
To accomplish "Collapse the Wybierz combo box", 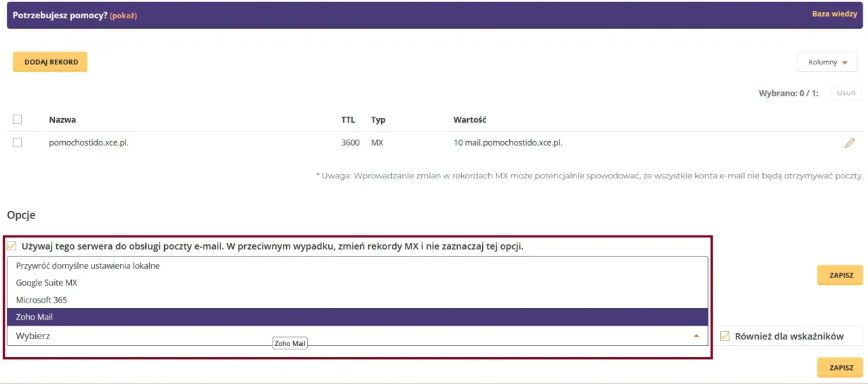I will click(x=696, y=336).
